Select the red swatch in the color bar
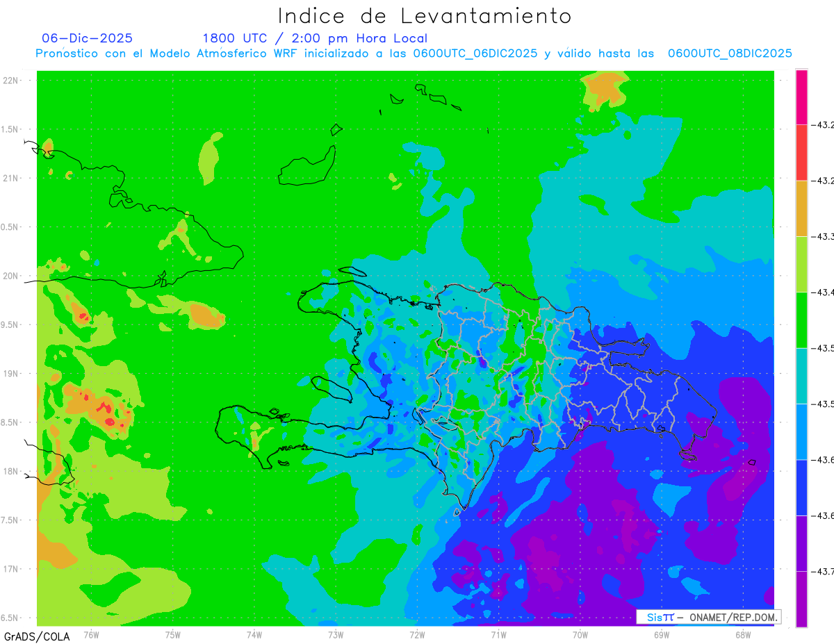834x644 pixels. (x=801, y=153)
